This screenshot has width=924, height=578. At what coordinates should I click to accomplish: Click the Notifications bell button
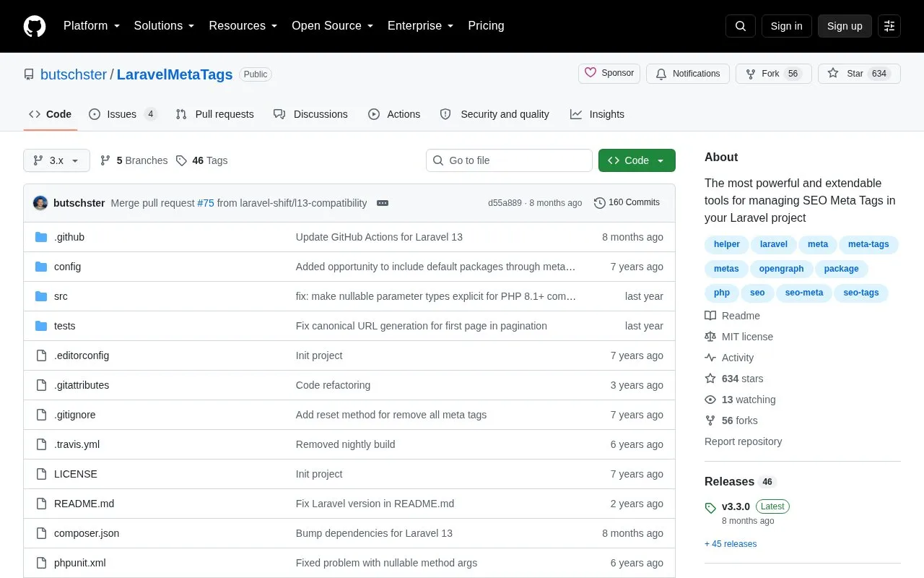(688, 74)
